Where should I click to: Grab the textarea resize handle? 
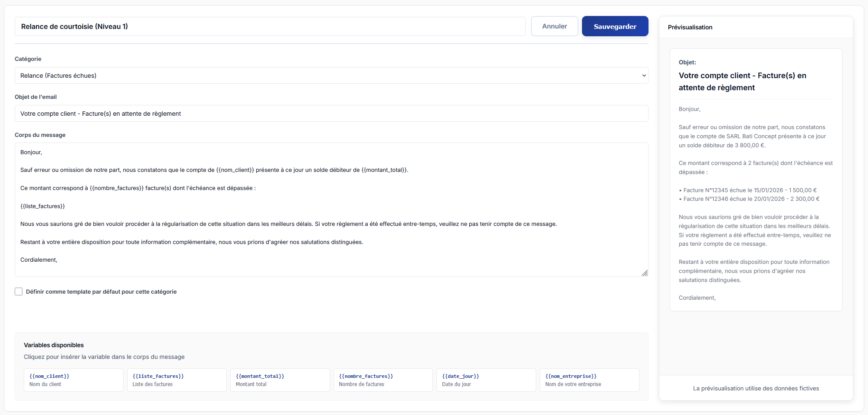(x=644, y=273)
